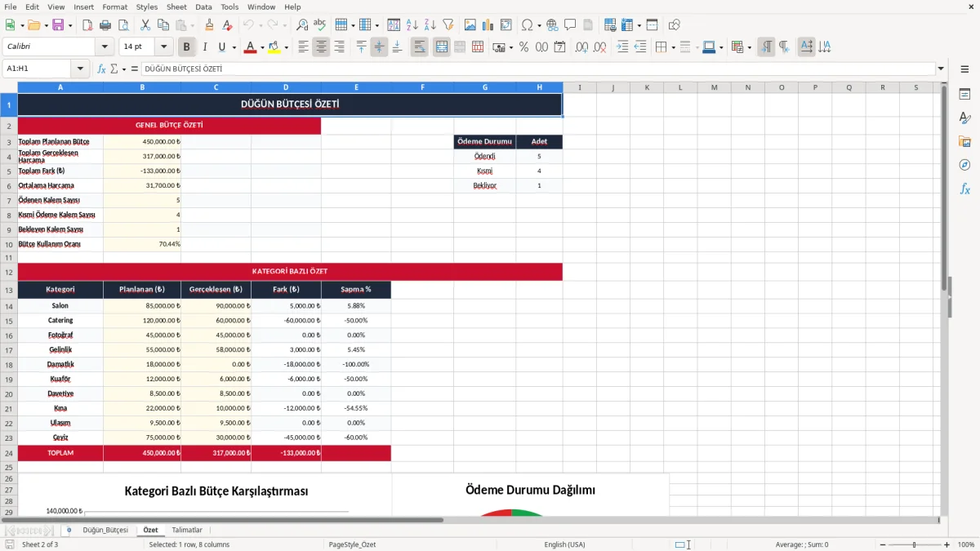Switch to the Talimatlar sheet tab

tap(187, 530)
